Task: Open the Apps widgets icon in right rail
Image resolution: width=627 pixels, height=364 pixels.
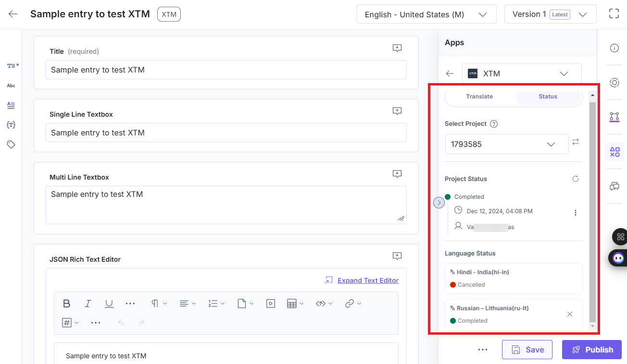Action: pos(614,152)
